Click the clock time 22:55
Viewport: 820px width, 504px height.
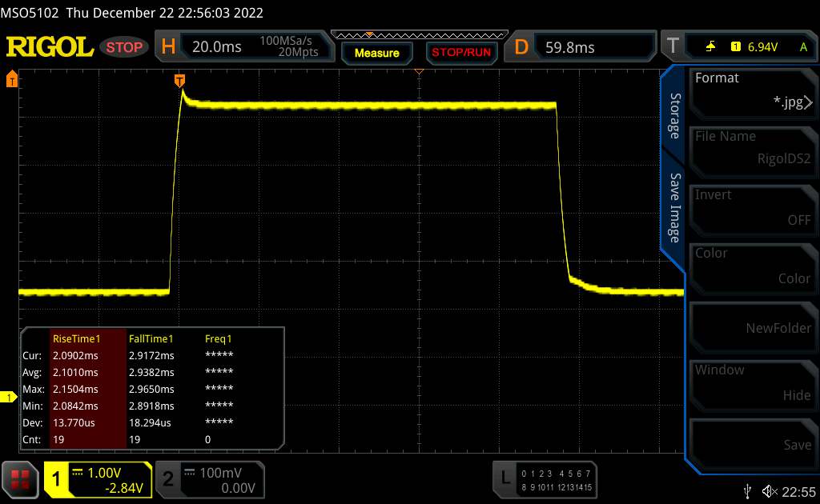798,491
